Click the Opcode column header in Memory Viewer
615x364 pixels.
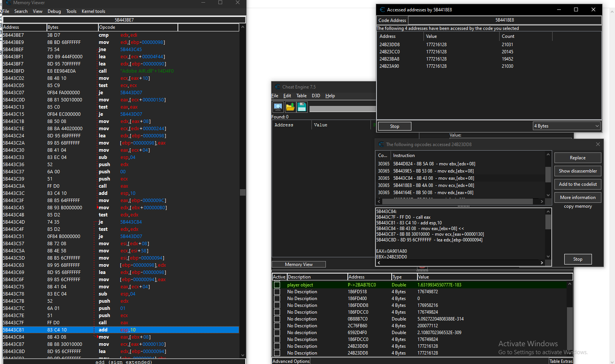pos(138,27)
